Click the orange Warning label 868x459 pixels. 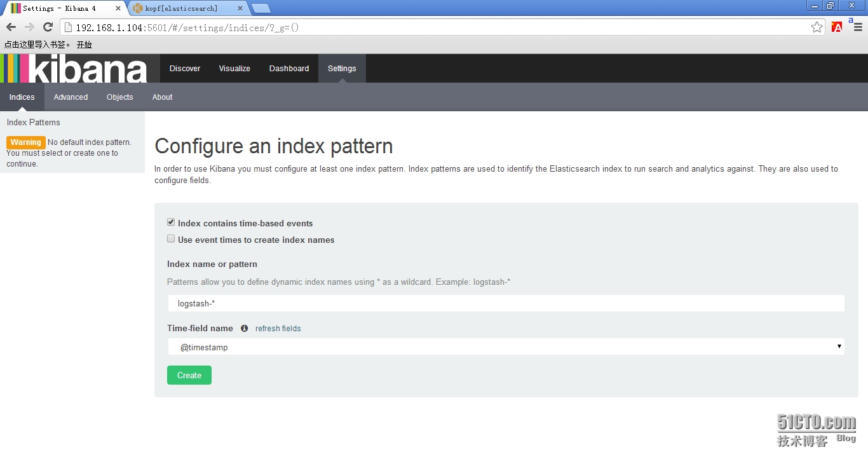(x=26, y=142)
